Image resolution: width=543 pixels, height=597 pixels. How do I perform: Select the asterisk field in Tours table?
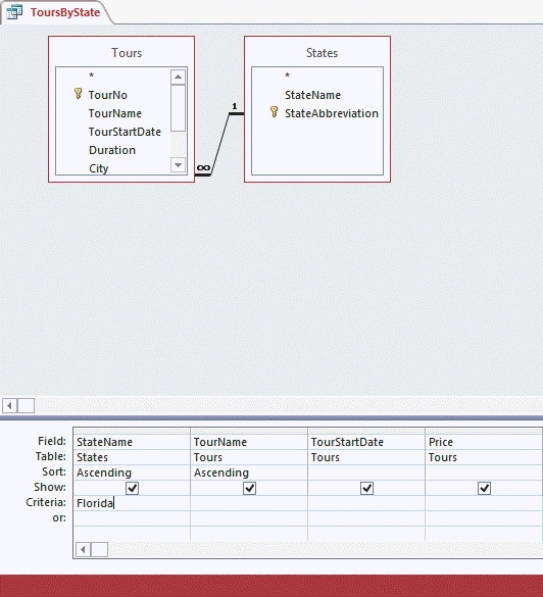[91, 76]
